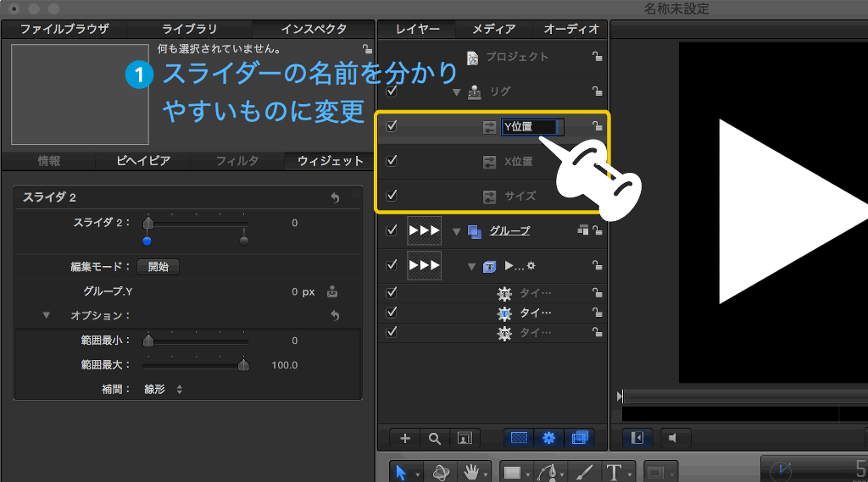This screenshot has height=482, width=868.
Task: Collapse the オプション disclosure triangle
Action: (x=47, y=315)
